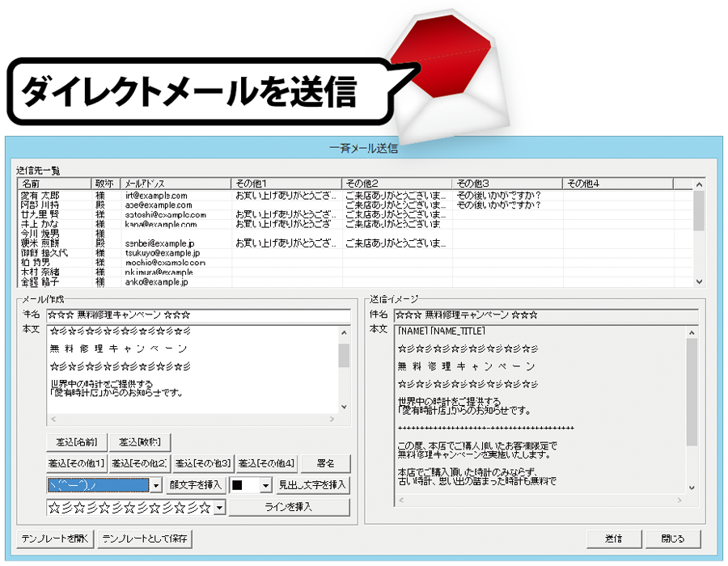Click the 件名 subject input field
The image size is (728, 566).
click(x=198, y=315)
